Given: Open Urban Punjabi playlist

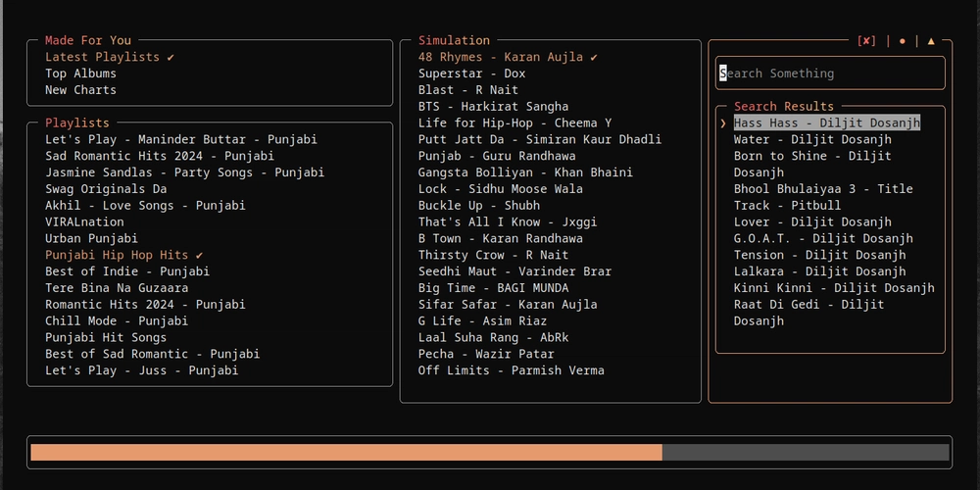Looking at the screenshot, I should point(91,238).
